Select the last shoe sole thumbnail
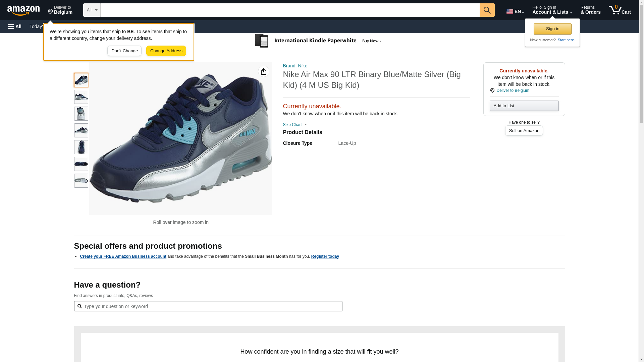Image resolution: width=644 pixels, height=362 pixels. [81, 181]
